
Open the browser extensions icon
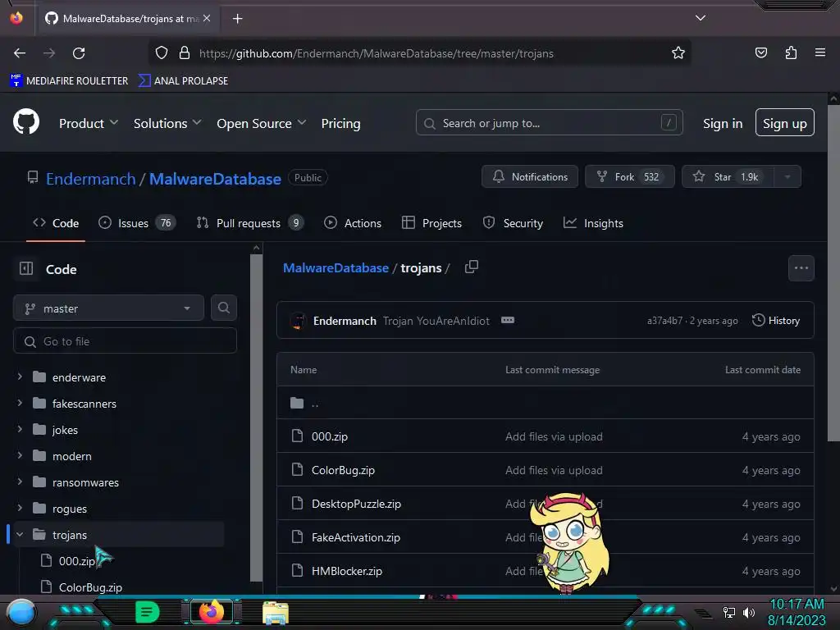click(x=791, y=52)
